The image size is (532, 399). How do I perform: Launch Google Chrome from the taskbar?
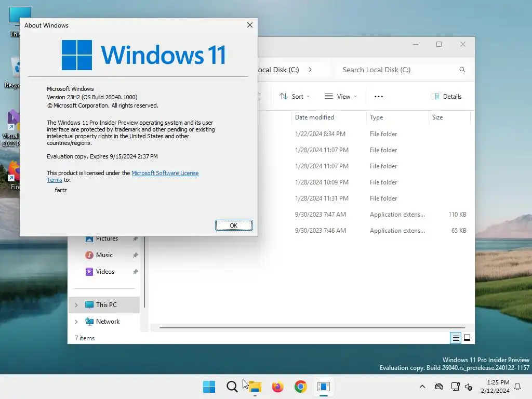301,387
